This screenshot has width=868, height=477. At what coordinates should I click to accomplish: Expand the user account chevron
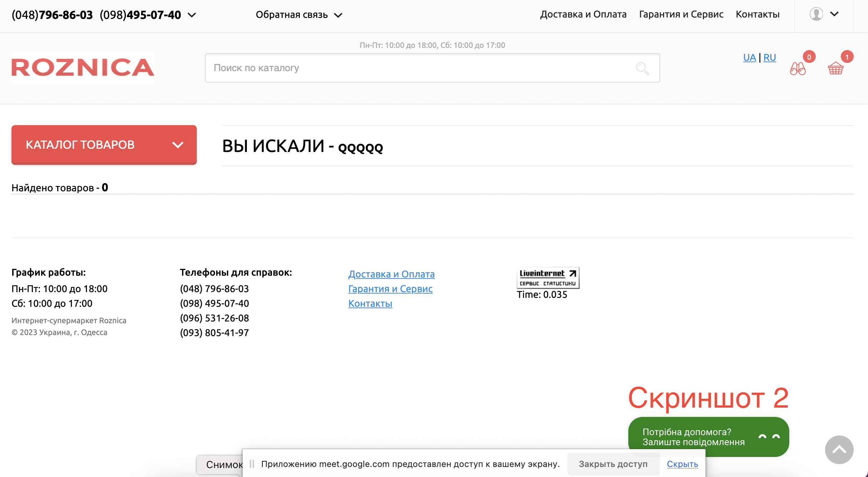pyautogui.click(x=834, y=14)
